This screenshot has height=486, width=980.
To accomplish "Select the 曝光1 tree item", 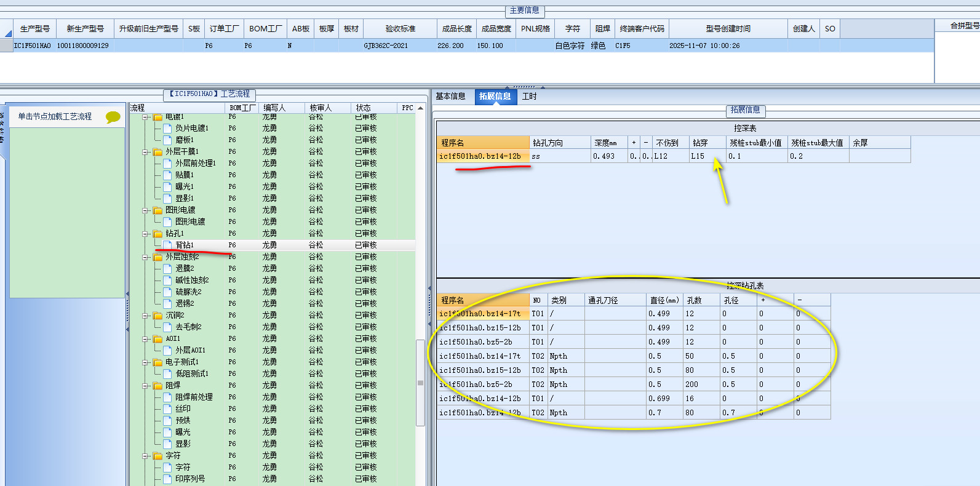I will 185,186.
